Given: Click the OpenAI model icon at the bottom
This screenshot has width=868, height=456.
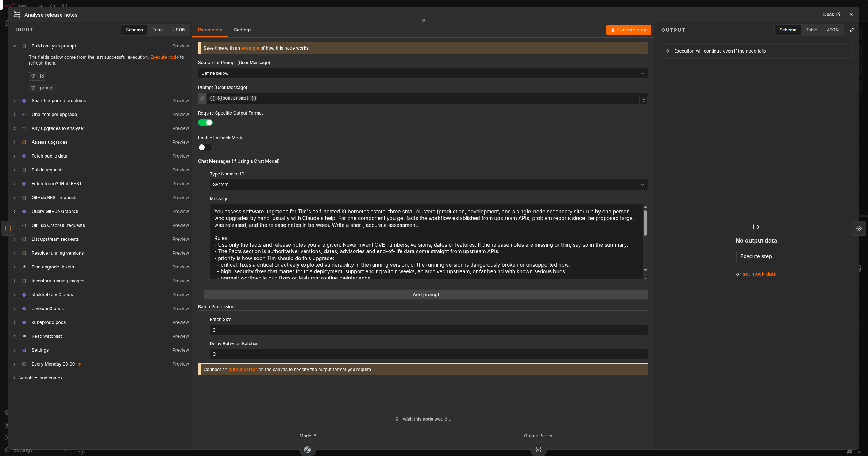Looking at the screenshot, I should pos(307,449).
